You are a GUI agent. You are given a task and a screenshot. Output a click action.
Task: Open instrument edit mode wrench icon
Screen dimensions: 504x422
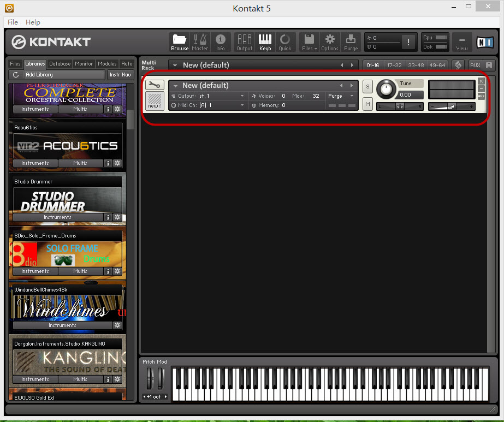point(155,85)
